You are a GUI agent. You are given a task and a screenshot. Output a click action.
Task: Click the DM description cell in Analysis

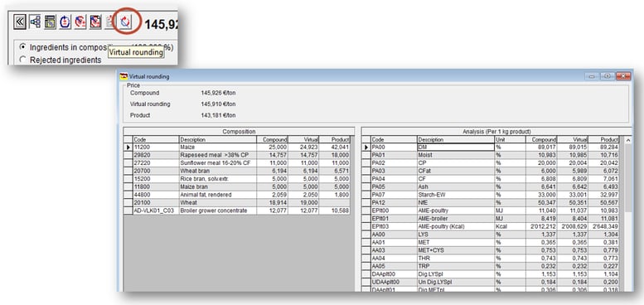[456, 147]
